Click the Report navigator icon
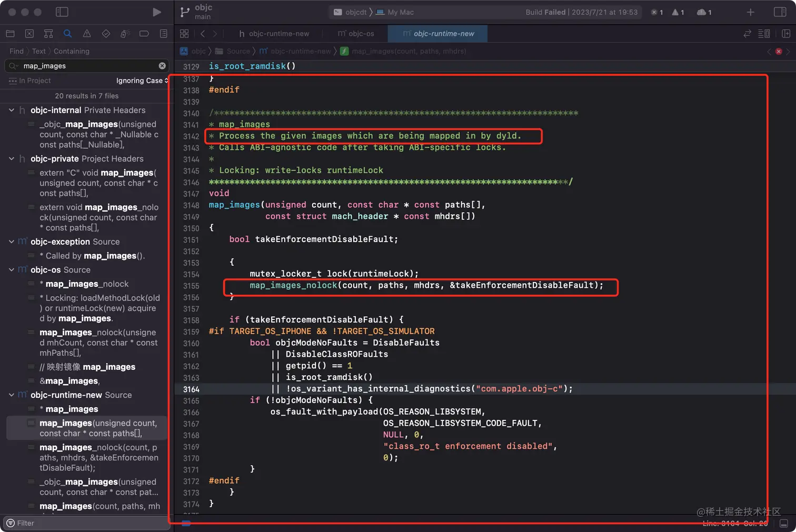The width and height of the screenshot is (796, 532). point(163,34)
